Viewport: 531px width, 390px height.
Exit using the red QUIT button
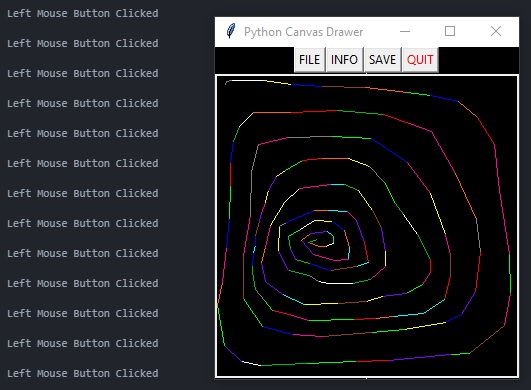coord(420,60)
